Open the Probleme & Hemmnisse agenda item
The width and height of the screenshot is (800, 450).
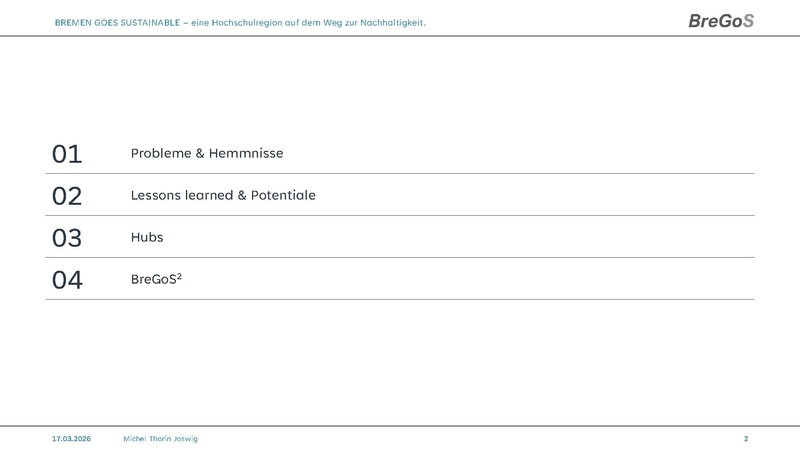point(207,154)
